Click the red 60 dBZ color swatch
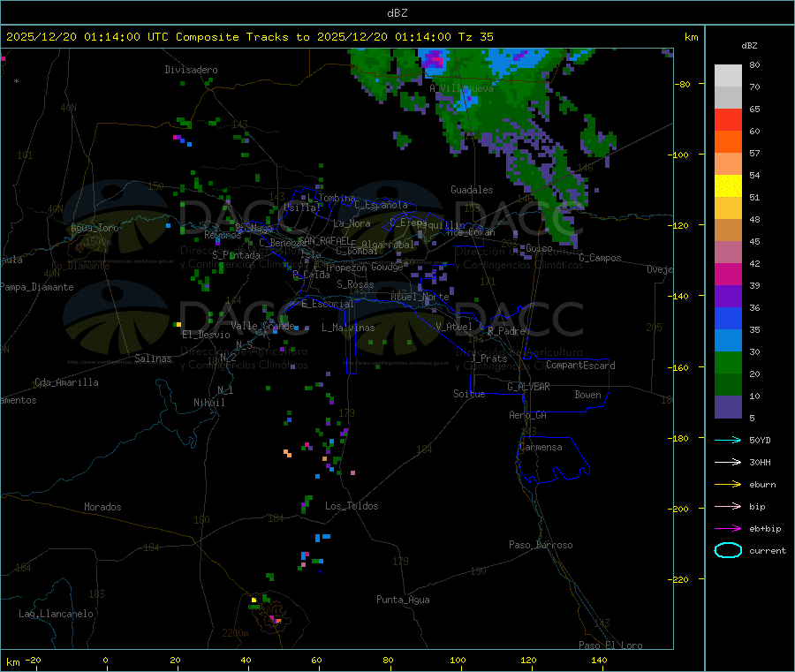The image size is (795, 672). [x=728, y=119]
